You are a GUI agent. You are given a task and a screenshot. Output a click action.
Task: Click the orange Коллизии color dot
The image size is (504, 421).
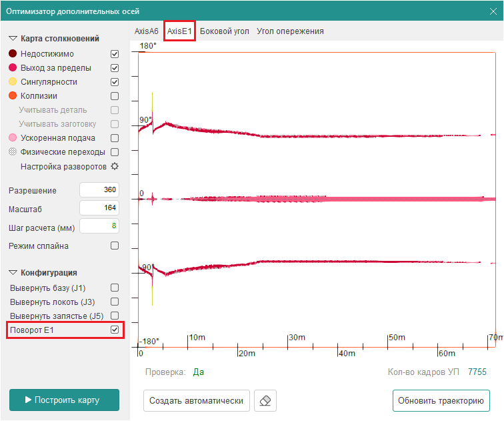(x=13, y=96)
